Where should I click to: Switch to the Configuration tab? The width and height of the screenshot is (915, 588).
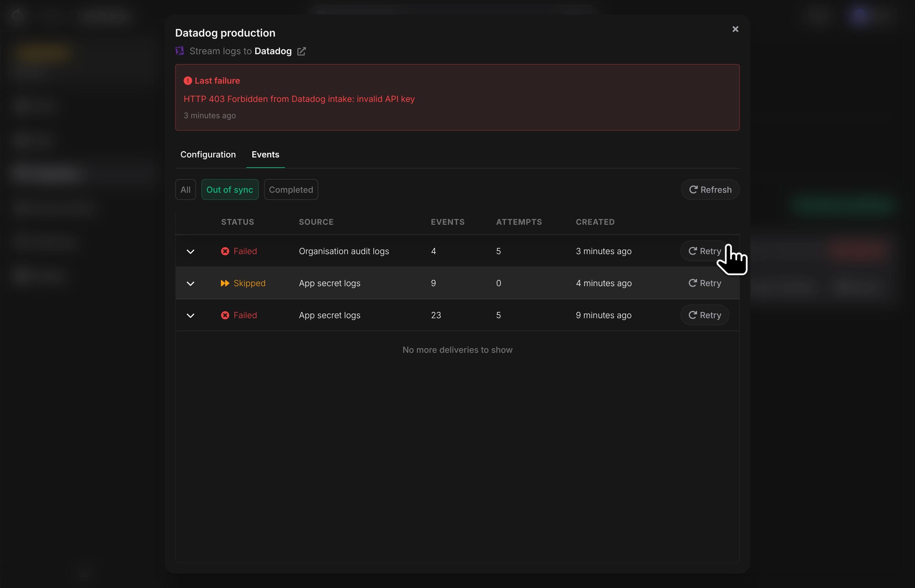coord(208,155)
